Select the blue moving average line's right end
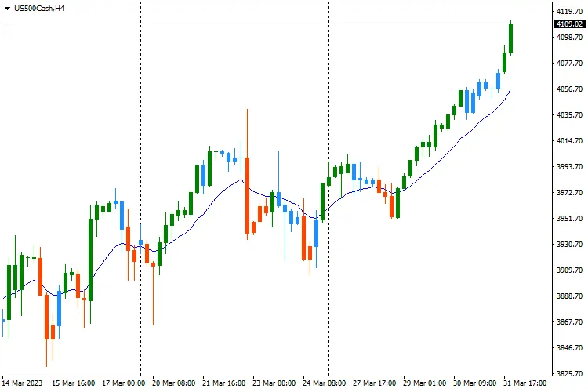The width and height of the screenshot is (588, 392). click(510, 90)
